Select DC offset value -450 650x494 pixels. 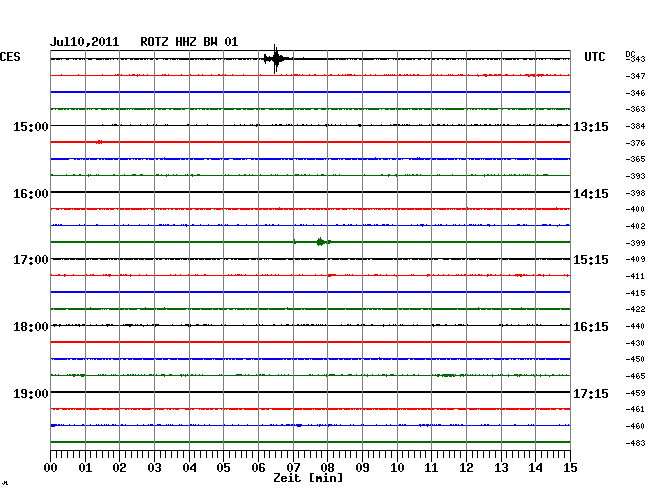coord(635,359)
